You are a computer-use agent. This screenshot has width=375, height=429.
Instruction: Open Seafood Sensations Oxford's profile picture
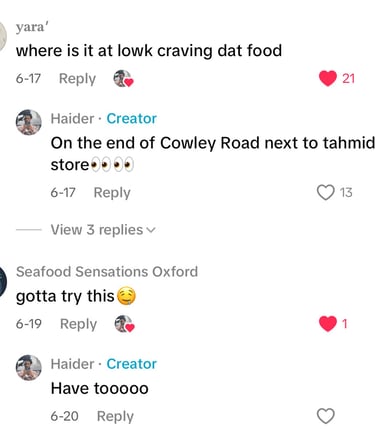[2, 282]
